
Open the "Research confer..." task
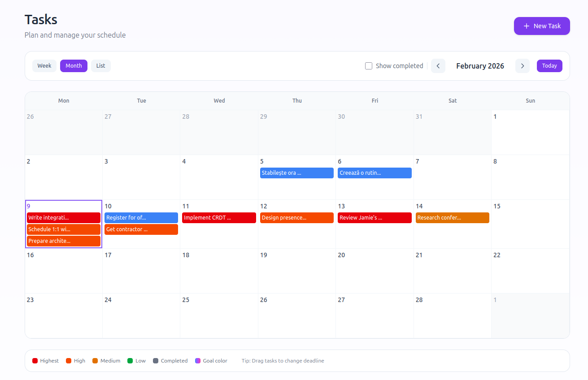453,218
